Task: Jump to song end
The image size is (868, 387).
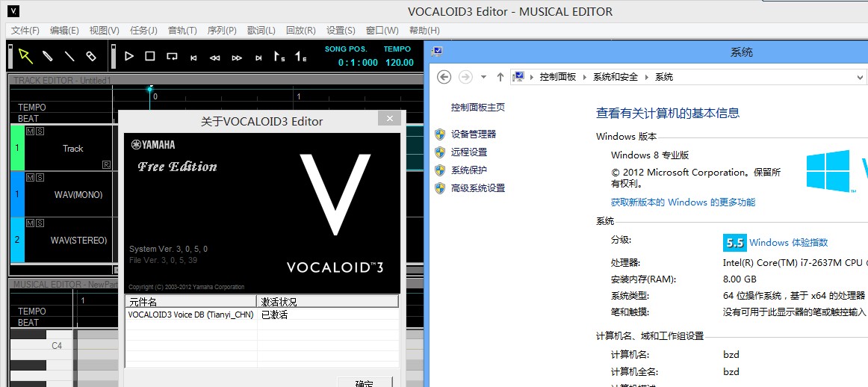Action: point(258,58)
